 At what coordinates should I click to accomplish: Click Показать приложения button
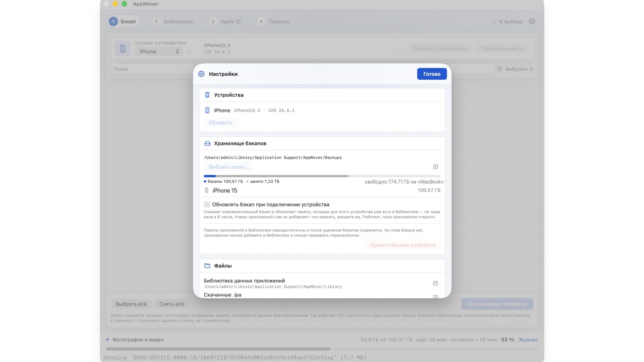439,48
